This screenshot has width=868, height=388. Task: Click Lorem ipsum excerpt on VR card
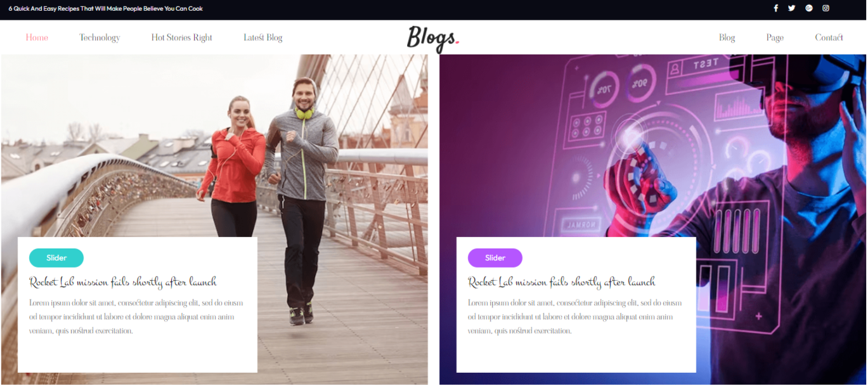pos(574,317)
